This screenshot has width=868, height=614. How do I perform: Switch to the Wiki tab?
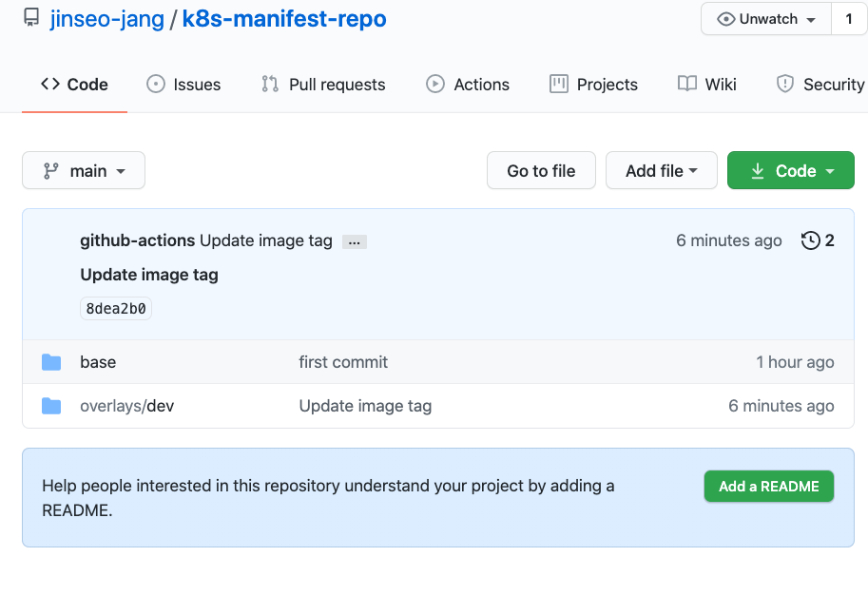707,85
